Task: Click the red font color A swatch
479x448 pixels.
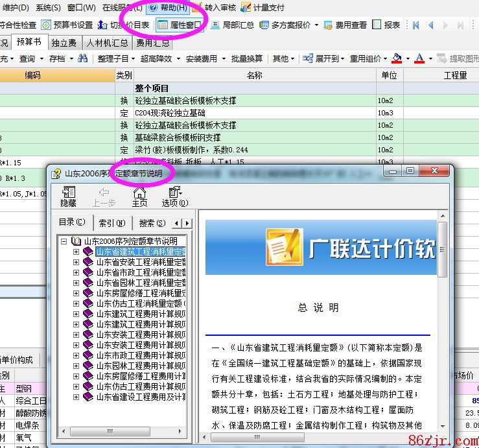Action: pyautogui.click(x=419, y=58)
